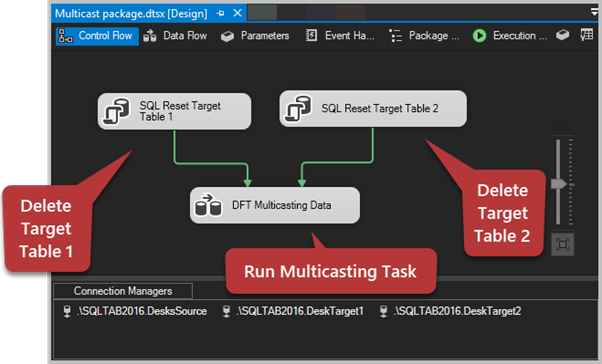Select the .\SQLTAB2016.DesksSource connection manager
Screen dimensions: 602x364
point(135,311)
